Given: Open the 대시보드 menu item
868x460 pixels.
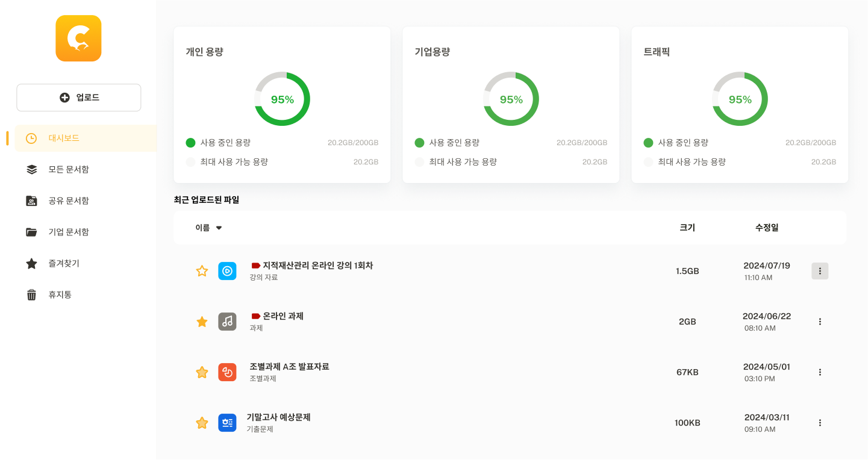Looking at the screenshot, I should (86, 138).
